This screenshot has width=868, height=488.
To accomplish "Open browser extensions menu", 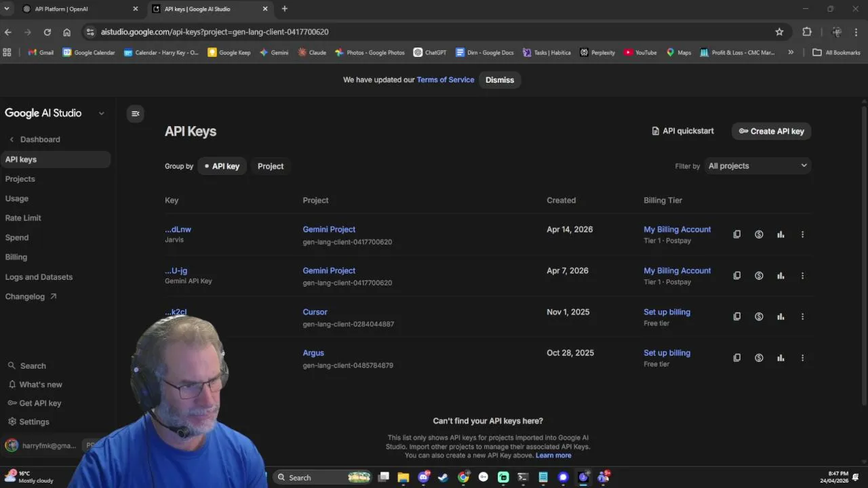I will pos(806,32).
